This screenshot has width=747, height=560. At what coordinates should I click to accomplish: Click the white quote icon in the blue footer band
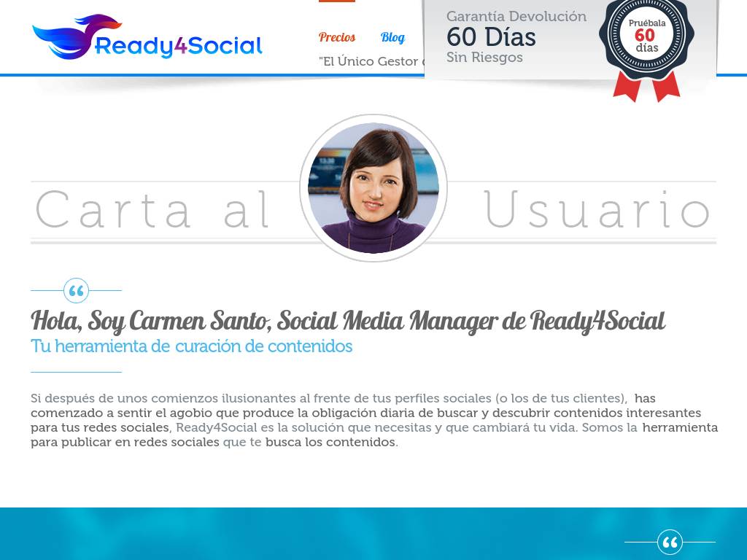pyautogui.click(x=670, y=542)
